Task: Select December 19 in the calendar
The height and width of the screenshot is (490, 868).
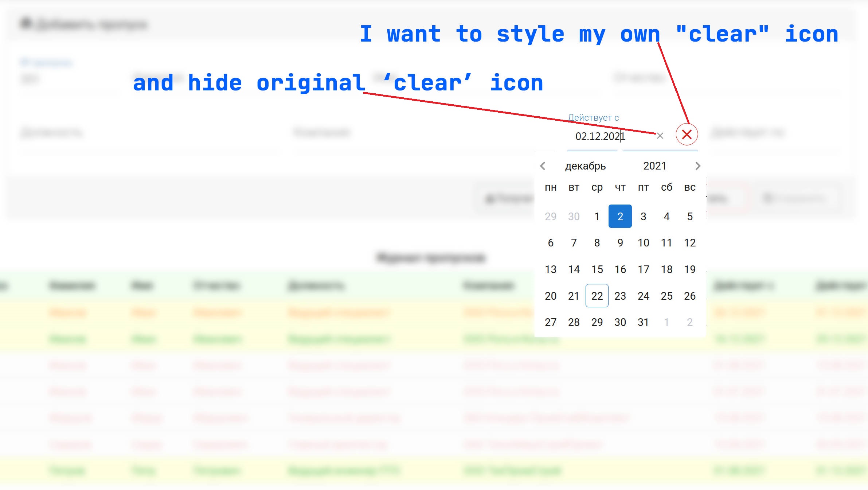Action: point(690,269)
